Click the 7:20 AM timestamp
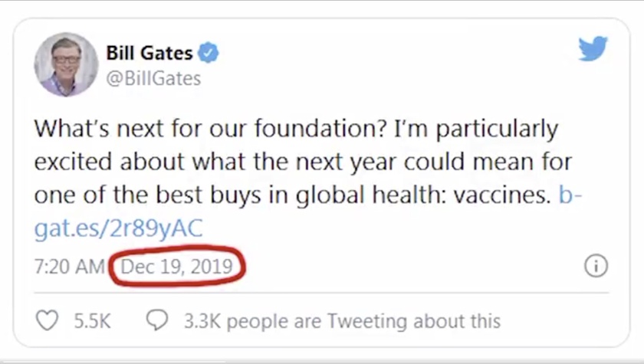Screen dimensions: 644x364 click(69, 267)
